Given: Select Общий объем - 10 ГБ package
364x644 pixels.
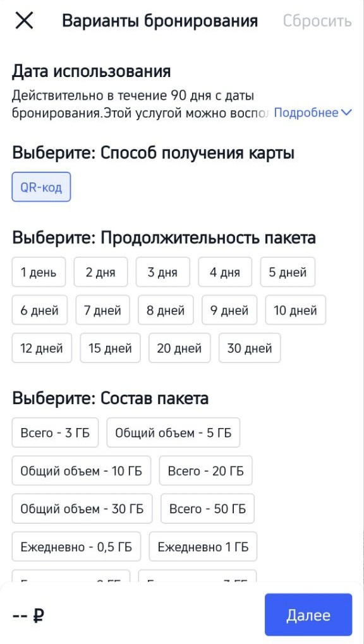Looking at the screenshot, I should (82, 470).
